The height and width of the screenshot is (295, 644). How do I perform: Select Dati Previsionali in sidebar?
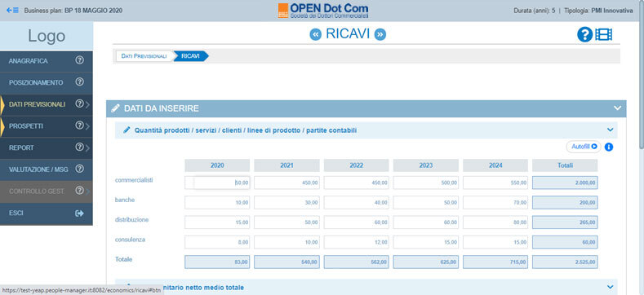[47, 104]
